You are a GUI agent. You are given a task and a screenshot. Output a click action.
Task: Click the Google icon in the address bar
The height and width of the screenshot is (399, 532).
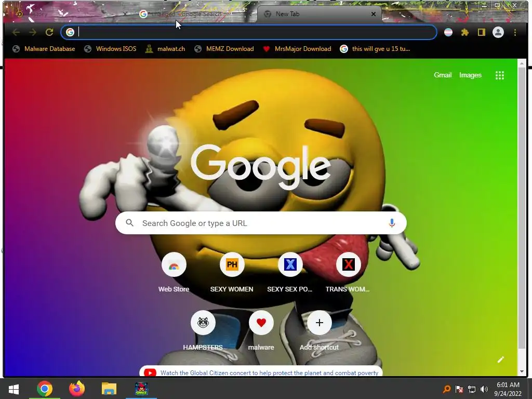point(70,32)
